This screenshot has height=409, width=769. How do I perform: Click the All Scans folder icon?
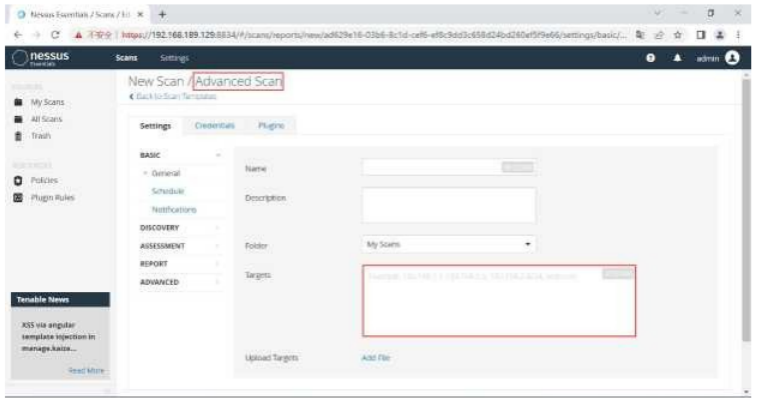18,119
